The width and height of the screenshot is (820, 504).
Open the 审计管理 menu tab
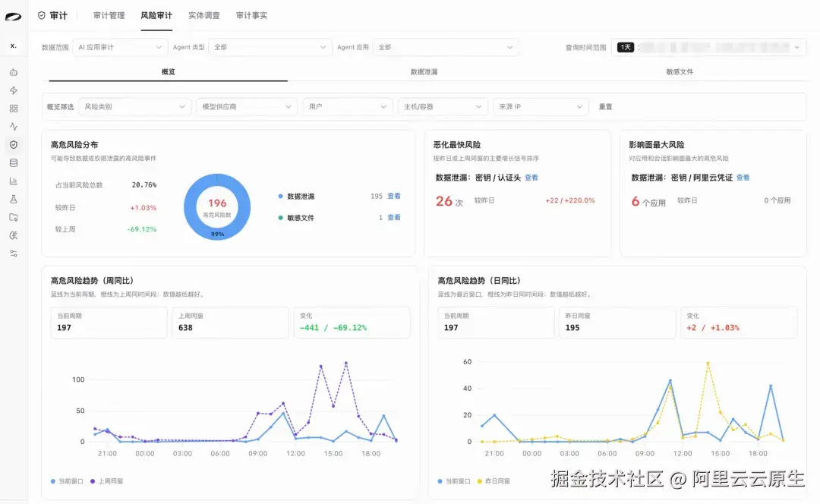pyautogui.click(x=109, y=16)
